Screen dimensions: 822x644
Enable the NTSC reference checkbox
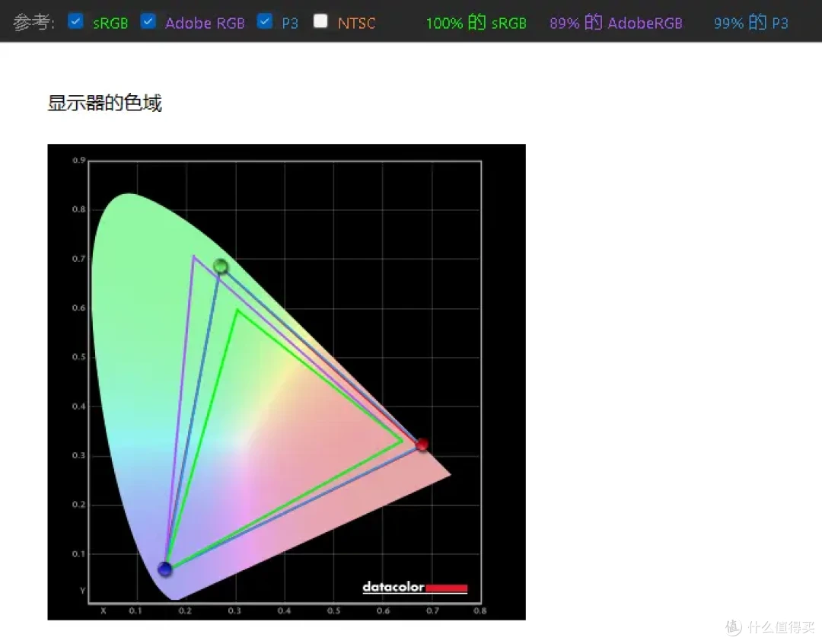(x=320, y=22)
